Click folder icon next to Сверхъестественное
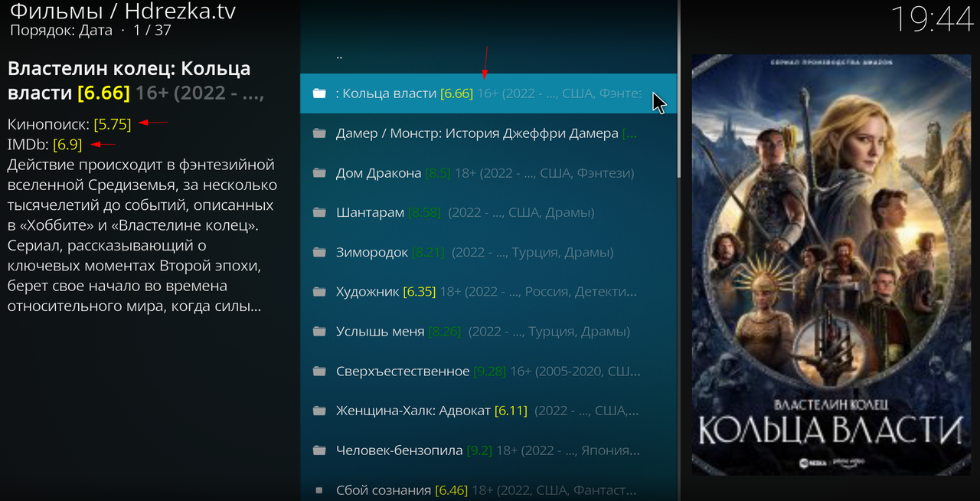The width and height of the screenshot is (980, 501). (319, 372)
